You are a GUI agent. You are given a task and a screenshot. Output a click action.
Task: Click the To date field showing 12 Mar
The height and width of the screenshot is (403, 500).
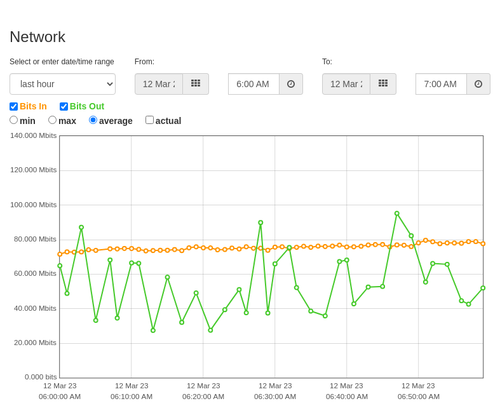(346, 84)
